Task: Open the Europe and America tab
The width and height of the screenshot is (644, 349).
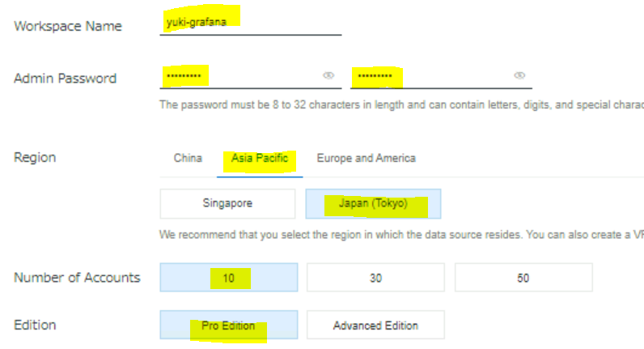Action: point(366,158)
